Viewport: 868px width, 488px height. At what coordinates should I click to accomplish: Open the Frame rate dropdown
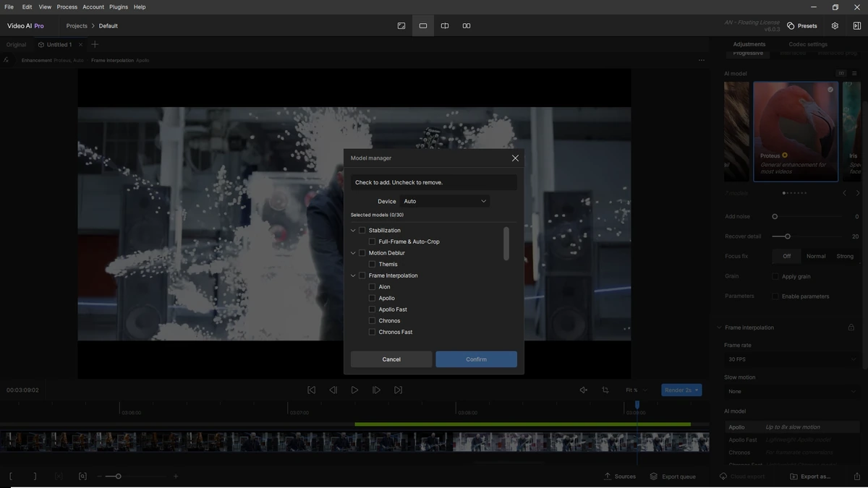pos(792,359)
